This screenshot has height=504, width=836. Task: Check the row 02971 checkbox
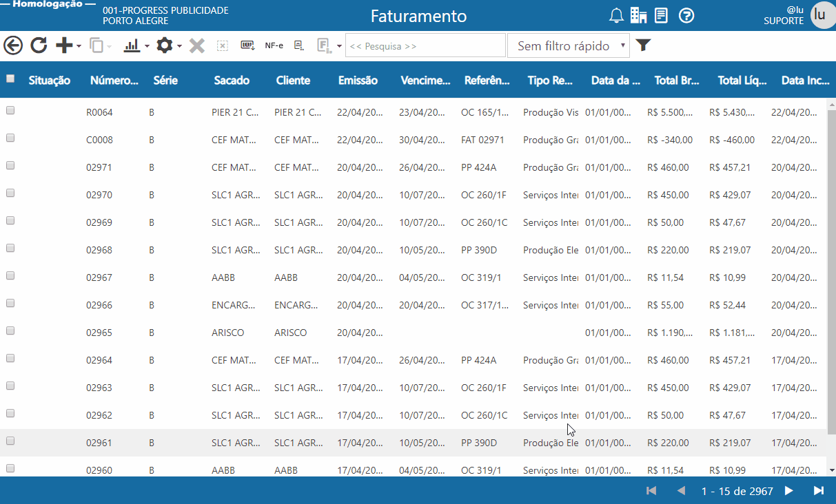pyautogui.click(x=10, y=165)
